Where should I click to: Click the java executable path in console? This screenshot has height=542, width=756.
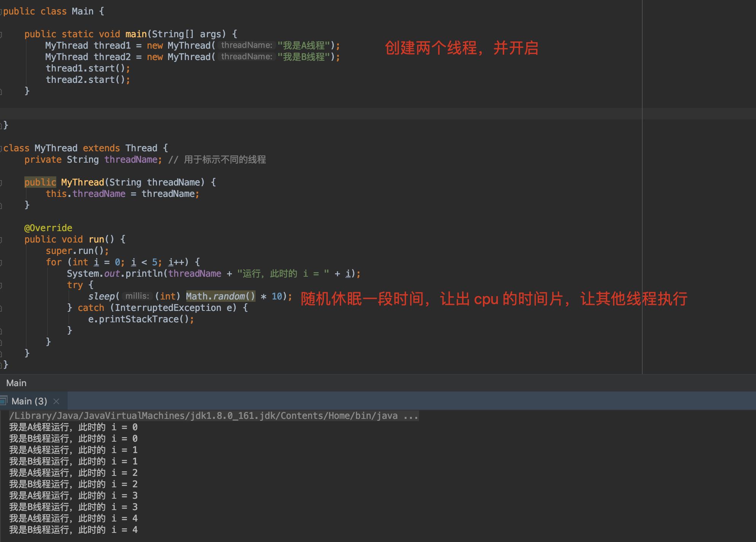pos(214,416)
